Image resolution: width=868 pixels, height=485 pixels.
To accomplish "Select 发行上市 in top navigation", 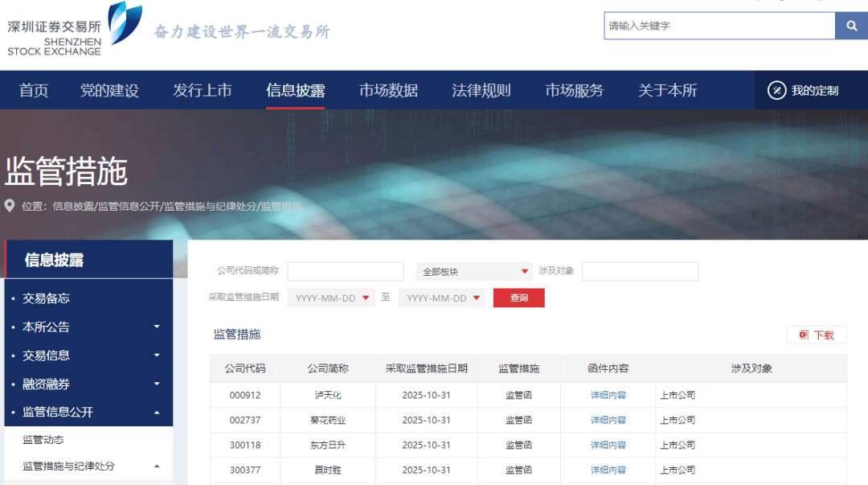I will click(x=202, y=90).
